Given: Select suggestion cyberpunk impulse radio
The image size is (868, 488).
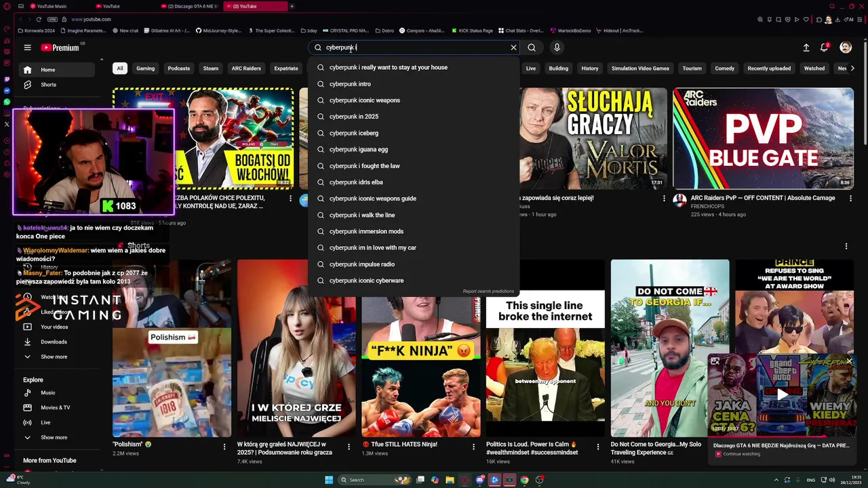Looking at the screenshot, I should (x=414, y=264).
